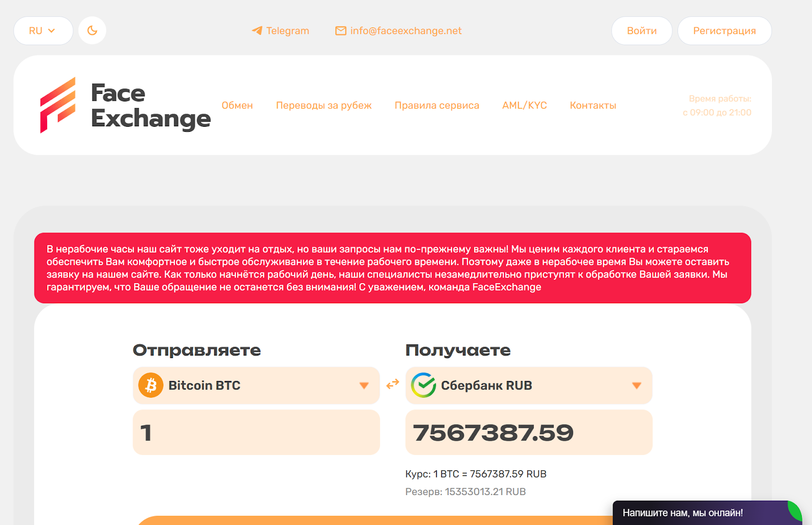Open the AML/KYC menu item
The height and width of the screenshot is (525, 812).
pyautogui.click(x=525, y=106)
